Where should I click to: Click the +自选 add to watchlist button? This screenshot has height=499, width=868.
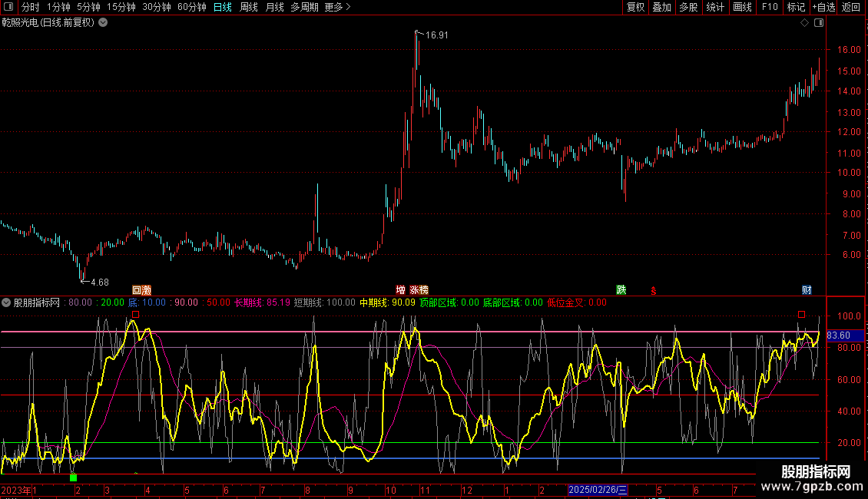823,7
